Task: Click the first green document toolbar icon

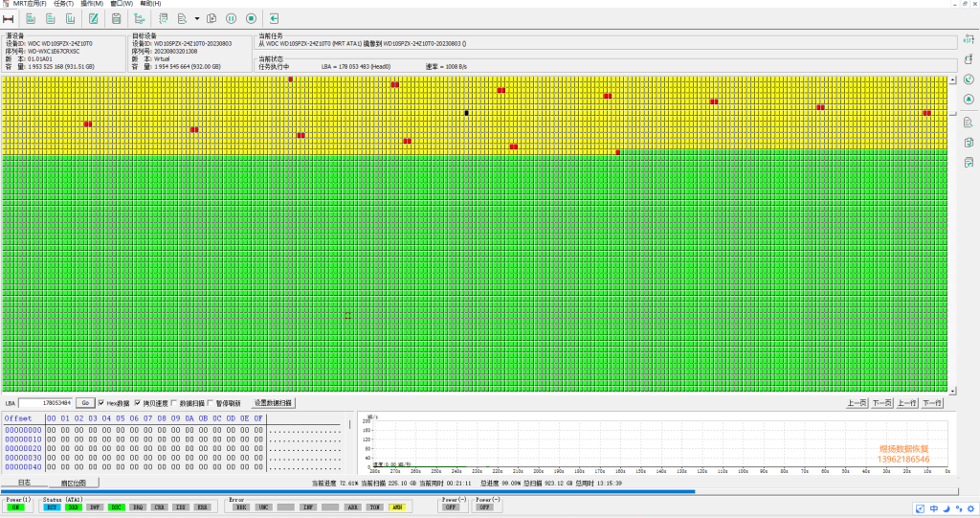Action: coord(30,19)
